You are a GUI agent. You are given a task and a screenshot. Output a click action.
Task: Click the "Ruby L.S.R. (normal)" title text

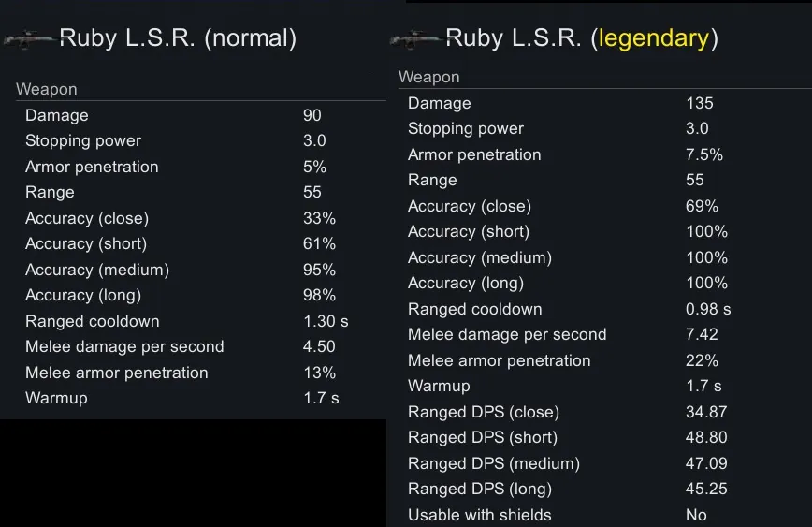(178, 38)
